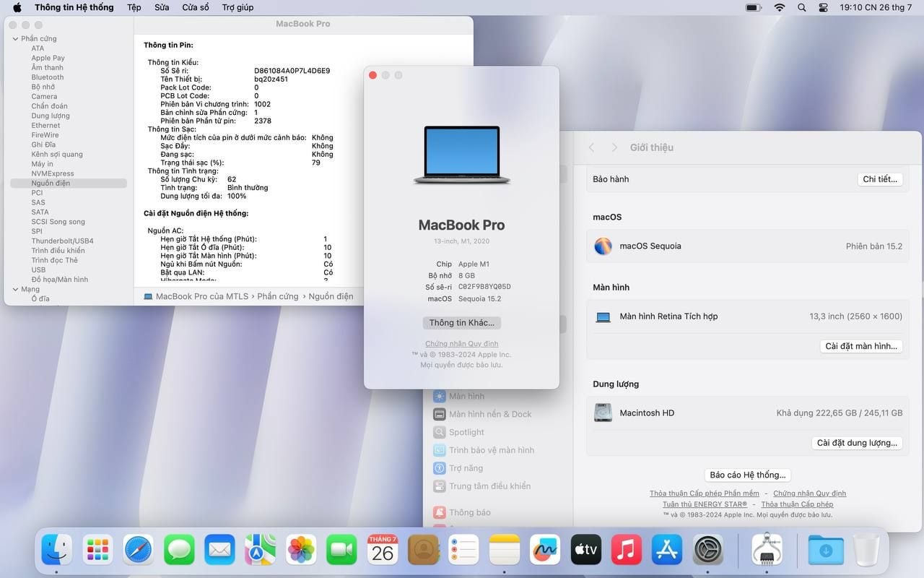Launch FaceTime from the Dock
This screenshot has width=924, height=578.
tap(341, 551)
